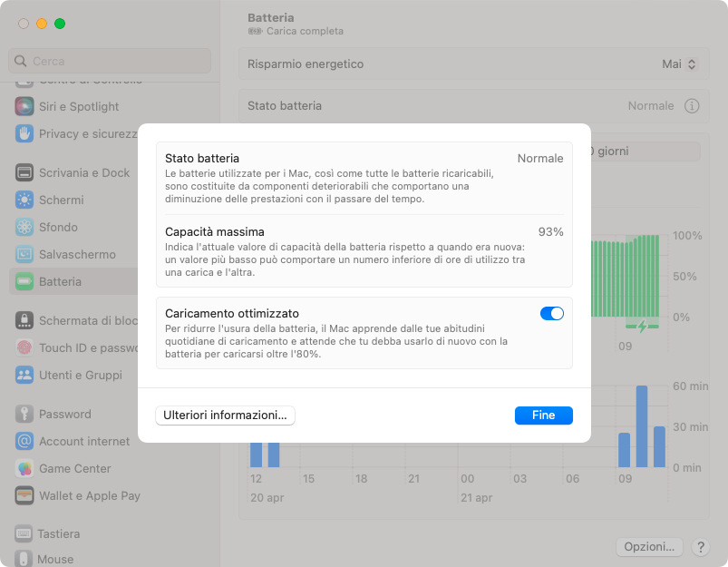Open Account internet in sidebar
This screenshot has height=567, width=728.
tap(84, 441)
